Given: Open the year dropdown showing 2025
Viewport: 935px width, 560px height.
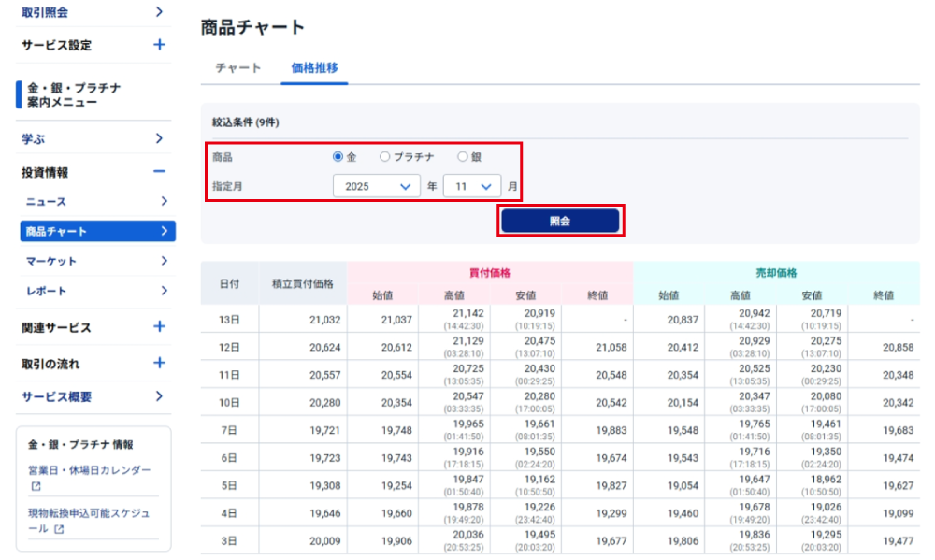Looking at the screenshot, I should (376, 186).
